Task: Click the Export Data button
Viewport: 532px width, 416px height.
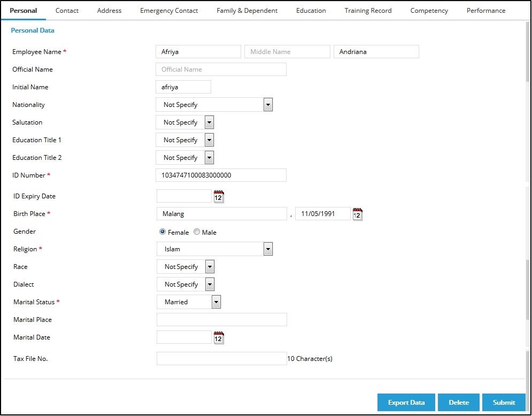Action: [406, 403]
